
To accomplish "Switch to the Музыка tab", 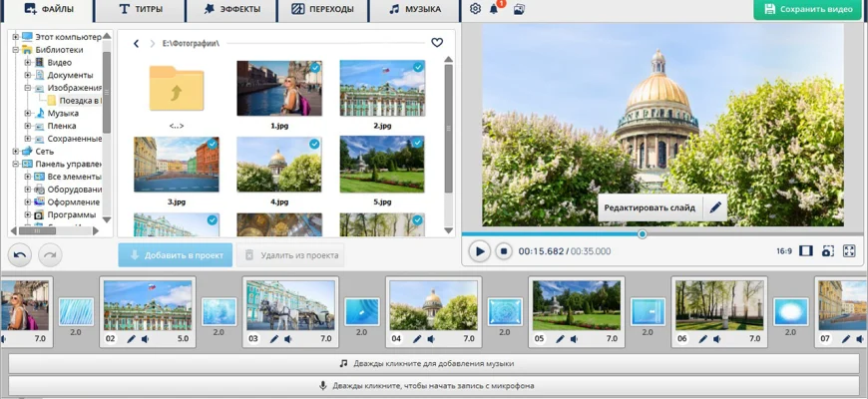I will (x=415, y=9).
